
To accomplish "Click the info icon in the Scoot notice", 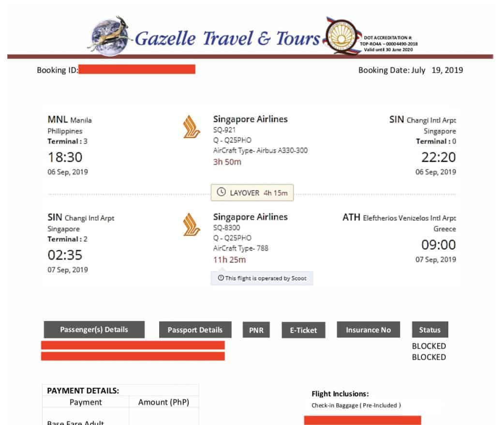I will pyautogui.click(x=221, y=278).
